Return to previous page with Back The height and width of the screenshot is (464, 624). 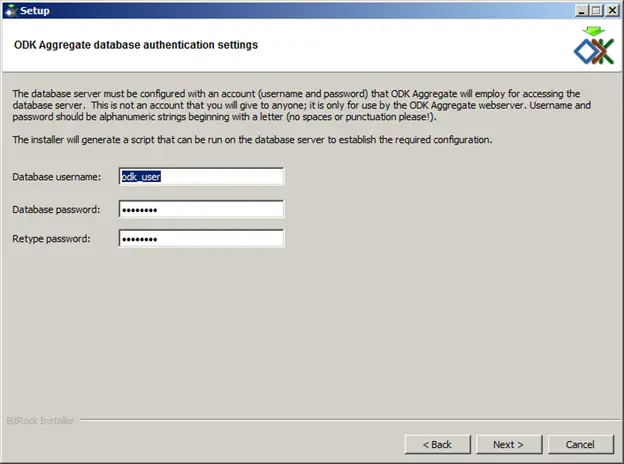coord(437,444)
